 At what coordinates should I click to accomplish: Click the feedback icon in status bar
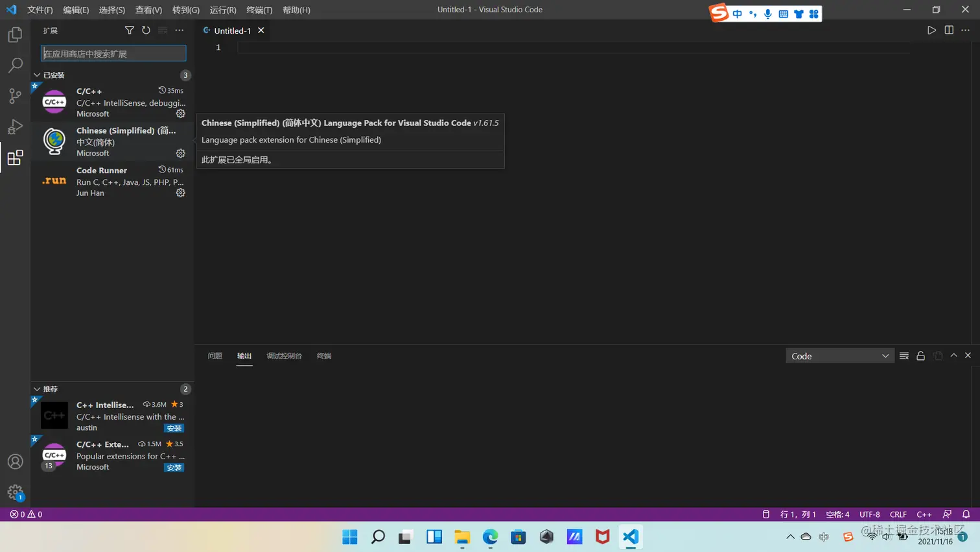[947, 514]
